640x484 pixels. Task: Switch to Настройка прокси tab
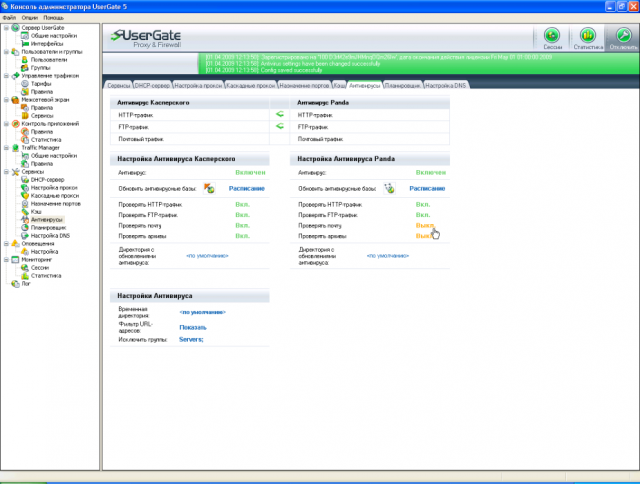(198, 85)
